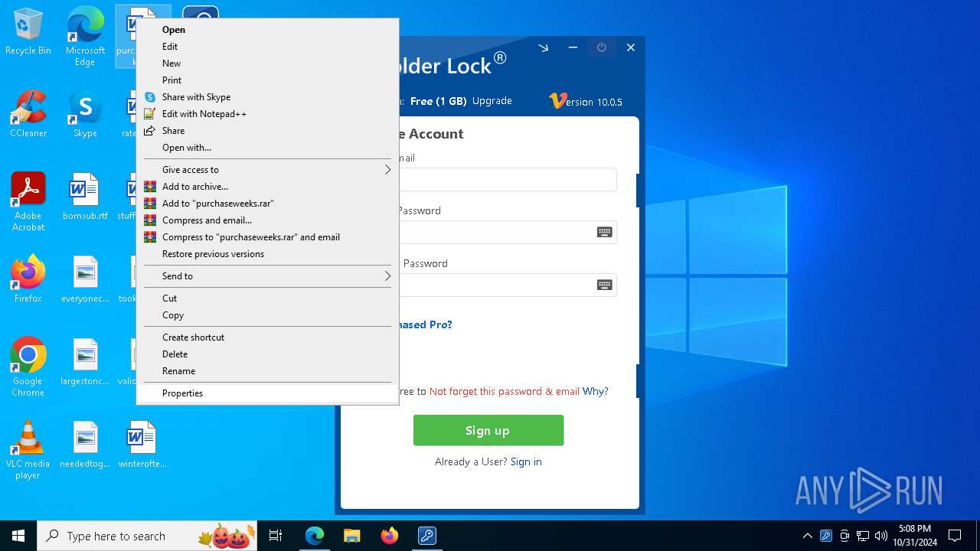Select the largestonc... image file on the desktop

tap(85, 363)
